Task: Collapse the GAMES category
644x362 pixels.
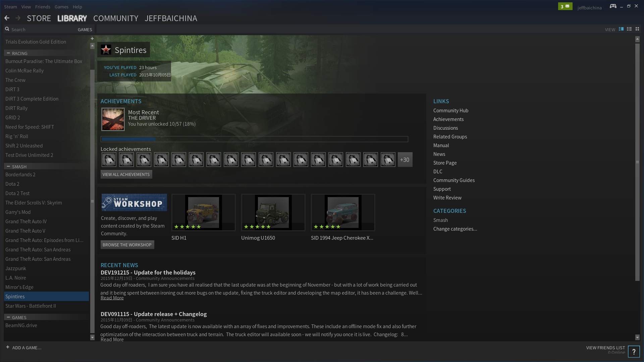Action: [x=8, y=317]
